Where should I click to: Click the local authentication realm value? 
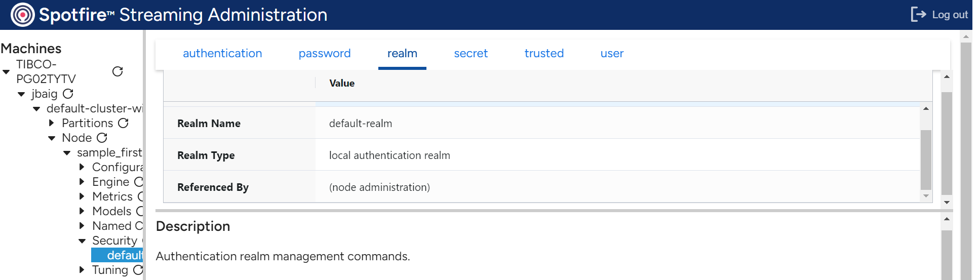point(389,155)
